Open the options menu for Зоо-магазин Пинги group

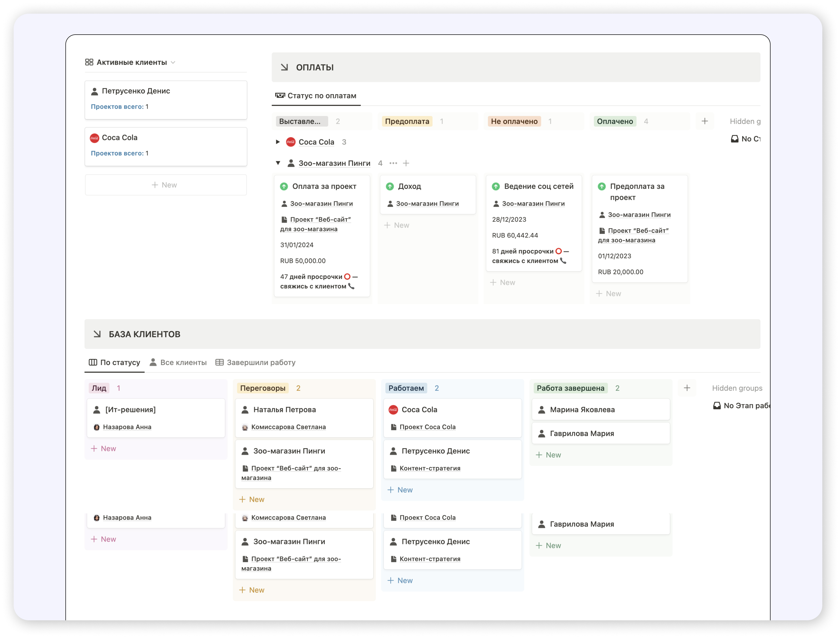tap(393, 163)
